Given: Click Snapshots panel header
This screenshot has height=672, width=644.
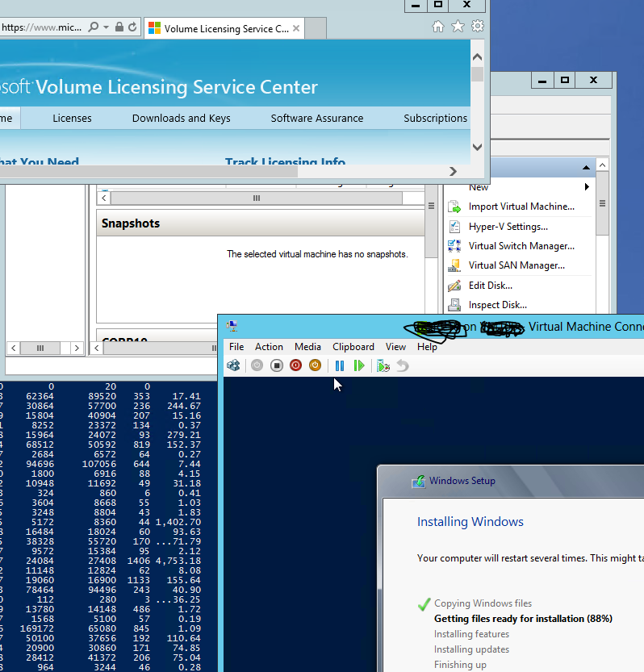Looking at the screenshot, I should (x=261, y=223).
